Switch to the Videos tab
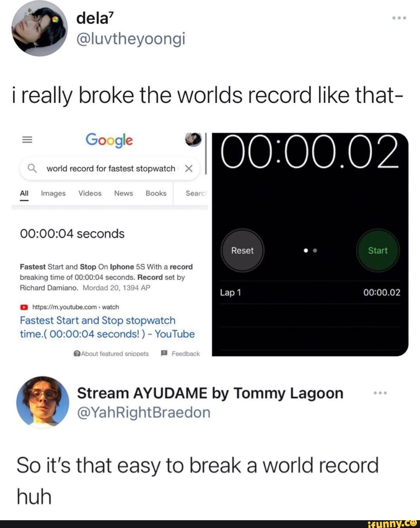The height and width of the screenshot is (528, 420). 90,193
